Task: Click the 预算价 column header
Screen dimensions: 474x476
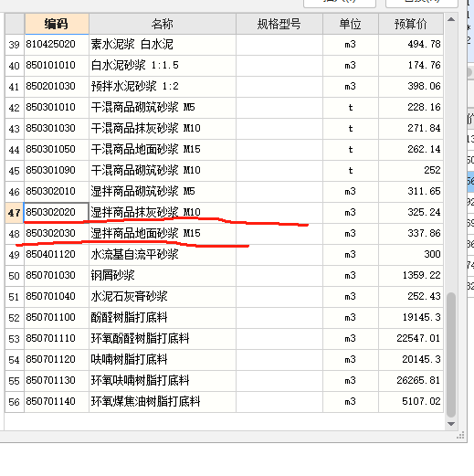Action: [x=411, y=24]
